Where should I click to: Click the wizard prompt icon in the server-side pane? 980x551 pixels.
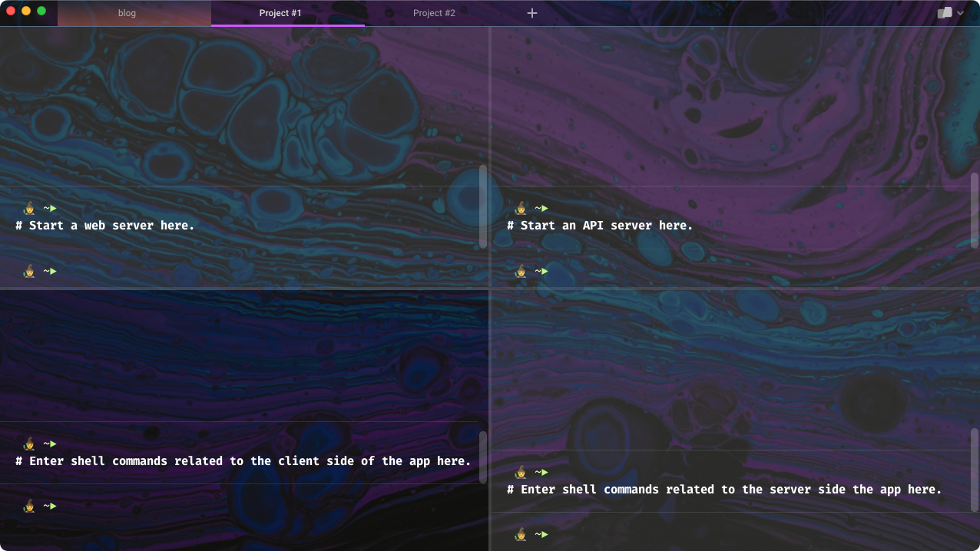click(x=521, y=472)
